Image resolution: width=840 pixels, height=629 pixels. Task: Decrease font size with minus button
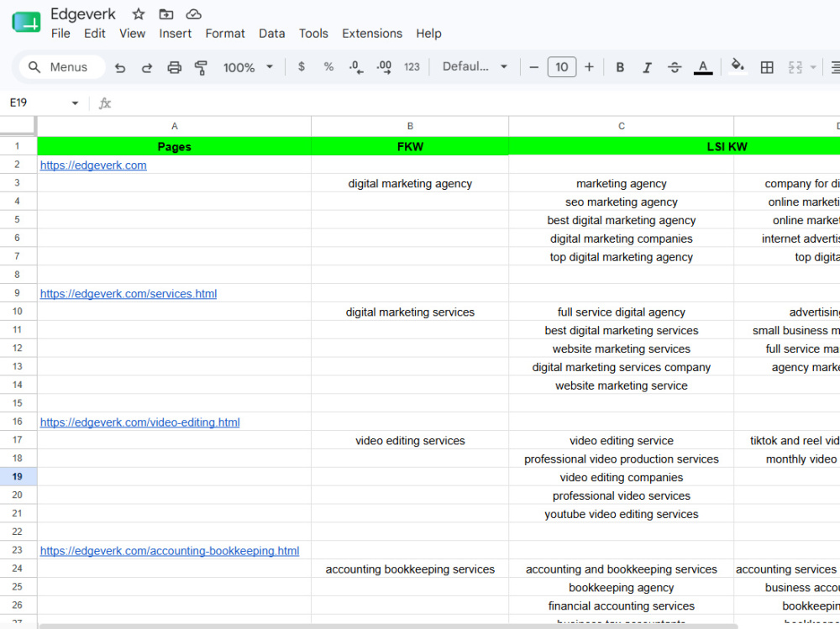tap(533, 67)
